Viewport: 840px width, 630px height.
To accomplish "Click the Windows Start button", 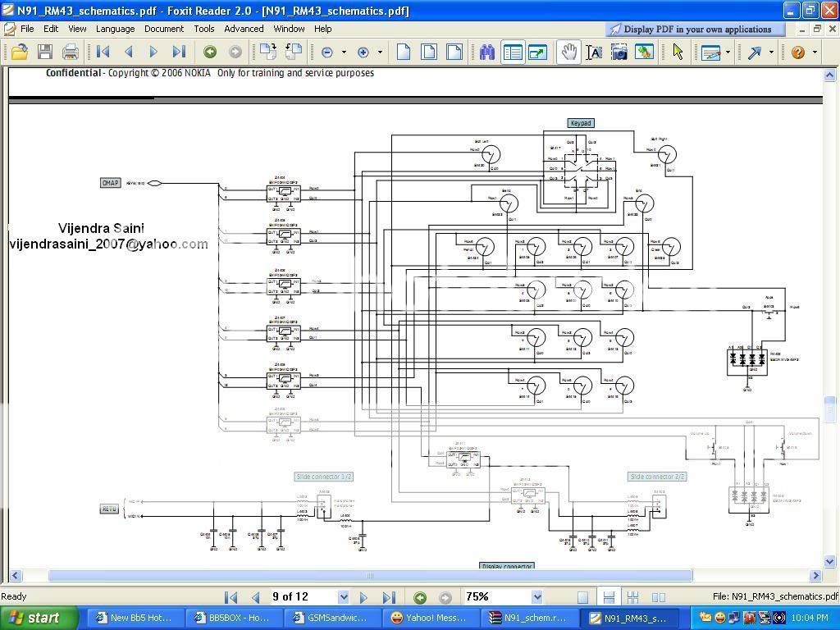I will pyautogui.click(x=39, y=619).
